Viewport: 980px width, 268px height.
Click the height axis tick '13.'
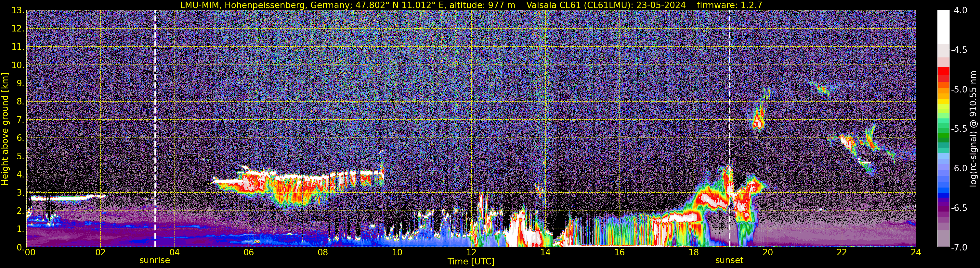18,10
